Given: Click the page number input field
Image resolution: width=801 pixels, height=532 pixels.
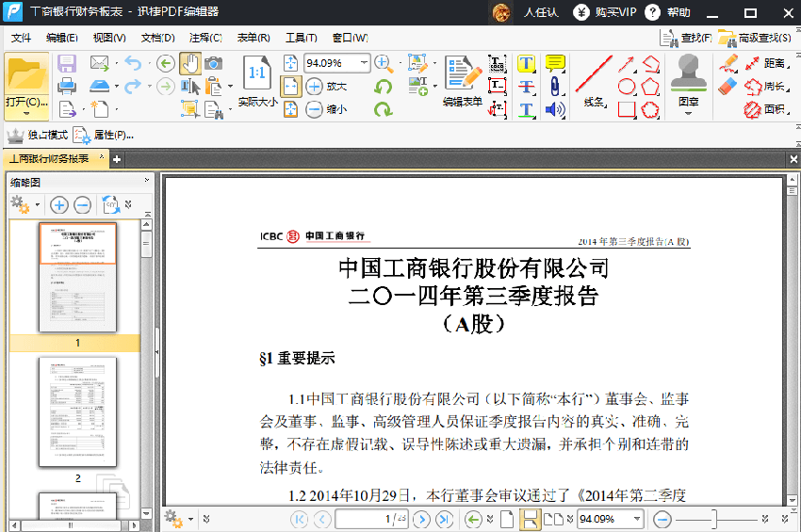Looking at the screenshot, I should (372, 519).
